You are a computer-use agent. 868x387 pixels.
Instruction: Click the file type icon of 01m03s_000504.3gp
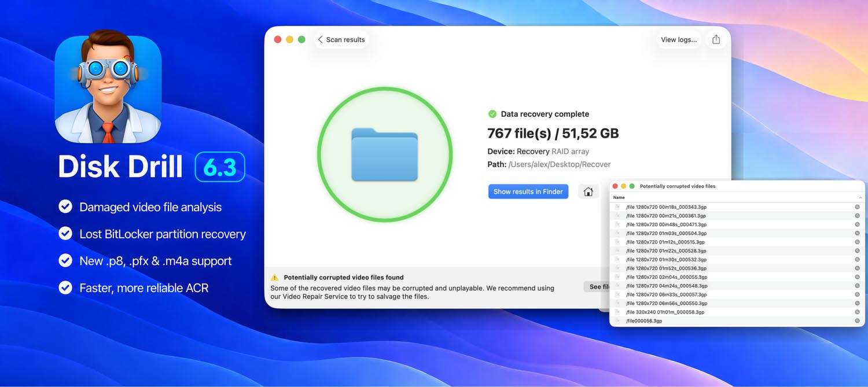[617, 233]
